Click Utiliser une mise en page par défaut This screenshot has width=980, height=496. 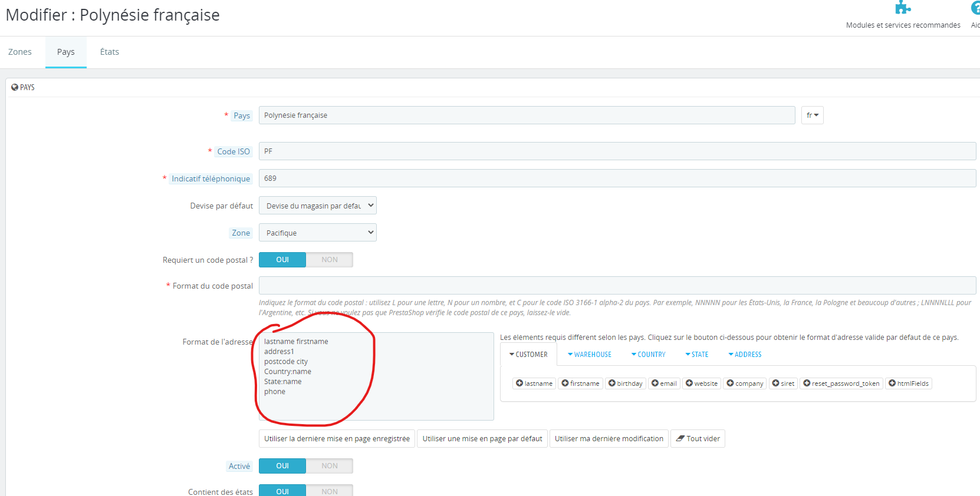[482, 439]
